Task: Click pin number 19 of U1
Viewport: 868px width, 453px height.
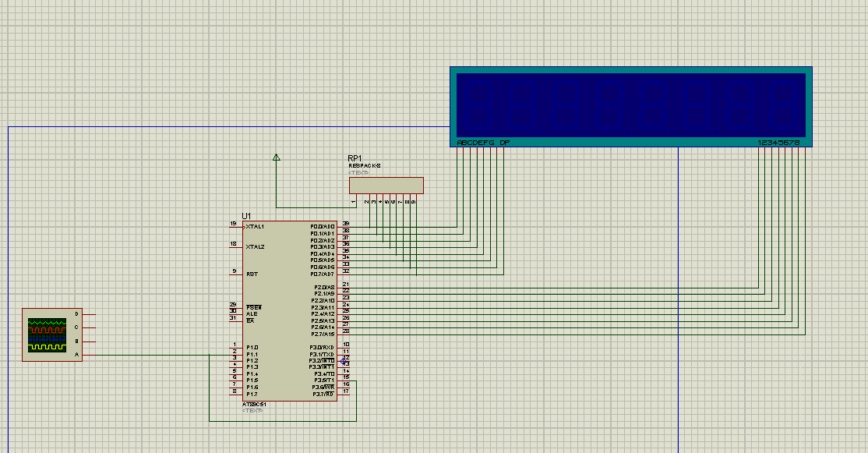Action: [x=233, y=224]
